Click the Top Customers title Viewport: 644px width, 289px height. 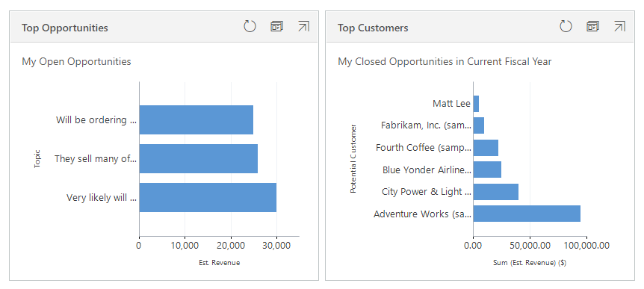point(373,28)
